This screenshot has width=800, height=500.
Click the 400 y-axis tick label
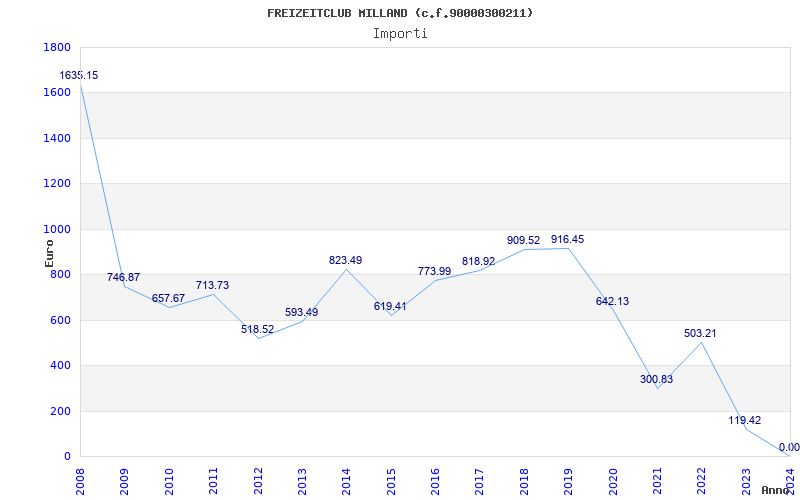pos(60,366)
